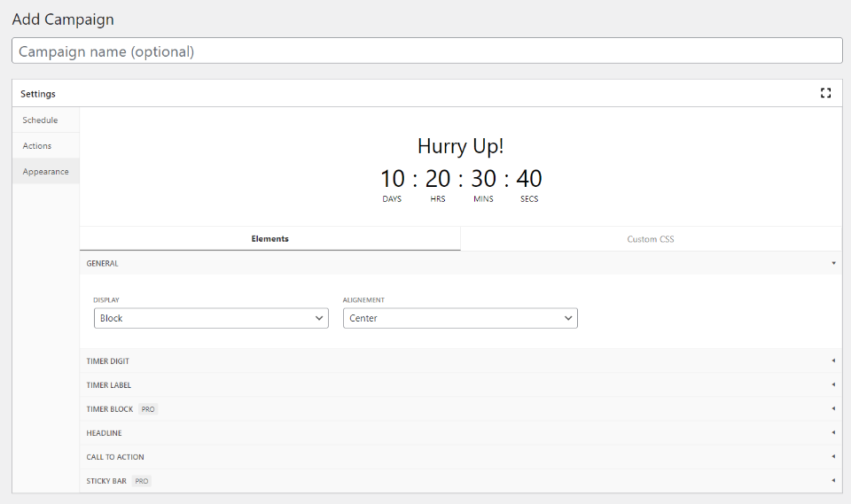This screenshot has height=504, width=851.
Task: Switch to the Elements tab
Action: [269, 238]
